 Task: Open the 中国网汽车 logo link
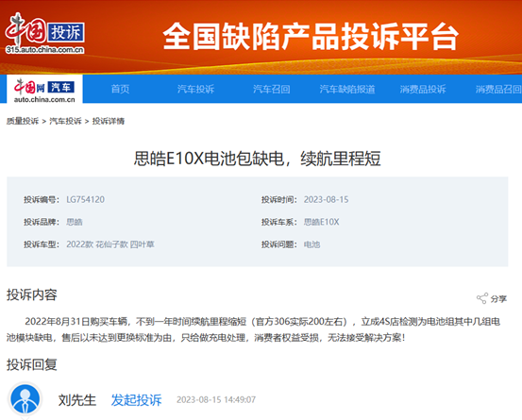(x=44, y=91)
